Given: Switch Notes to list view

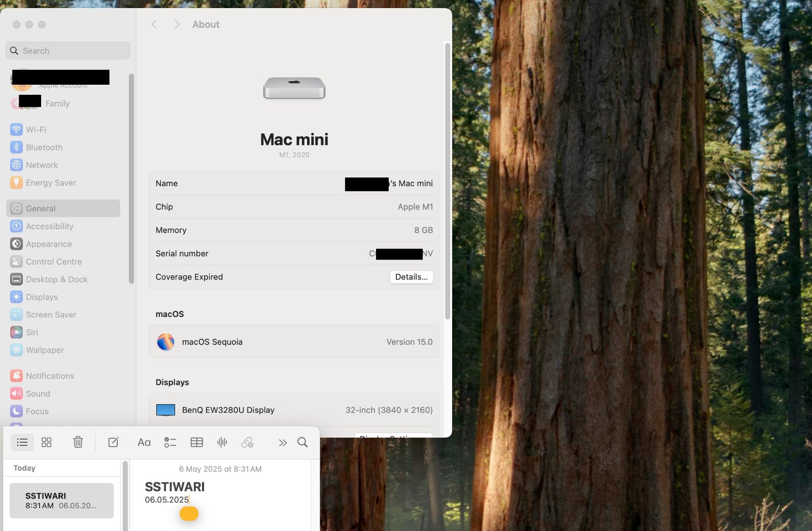Looking at the screenshot, I should [22, 442].
